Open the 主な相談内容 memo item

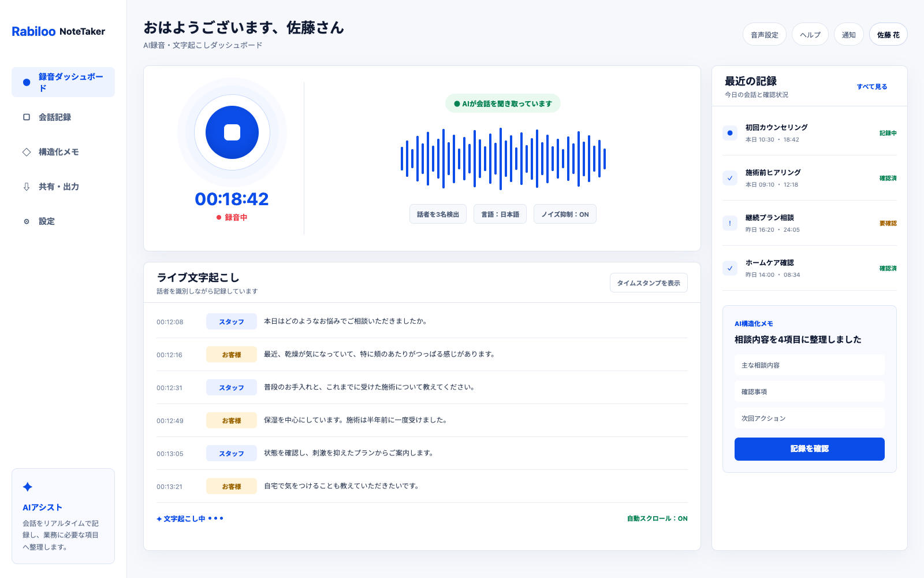click(x=810, y=365)
